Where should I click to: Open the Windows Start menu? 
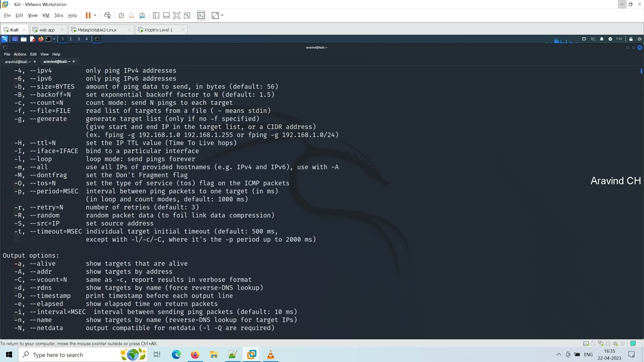tap(9, 354)
